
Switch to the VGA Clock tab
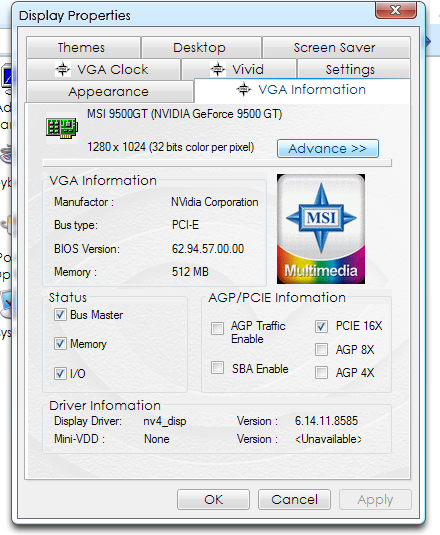pyautogui.click(x=103, y=69)
